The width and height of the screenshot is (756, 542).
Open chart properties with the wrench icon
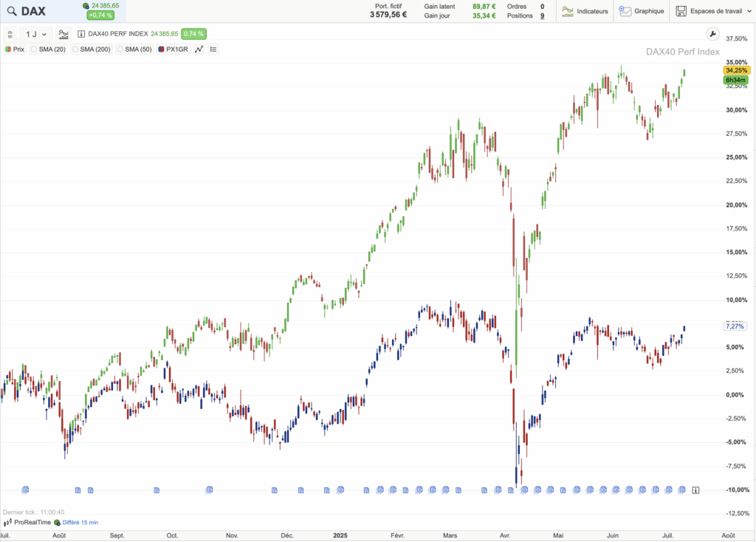point(712,34)
